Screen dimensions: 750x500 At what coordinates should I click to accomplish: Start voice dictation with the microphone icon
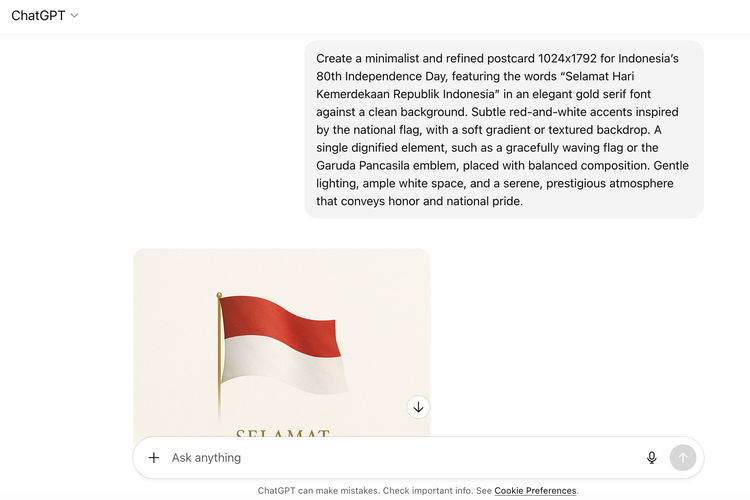(x=652, y=458)
